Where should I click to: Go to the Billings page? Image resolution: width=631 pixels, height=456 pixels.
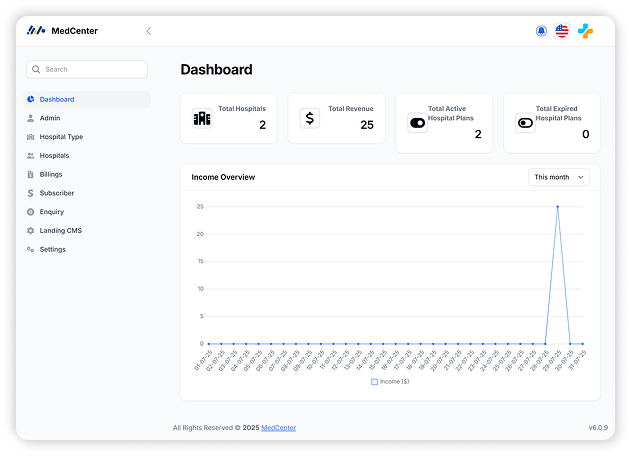click(51, 174)
